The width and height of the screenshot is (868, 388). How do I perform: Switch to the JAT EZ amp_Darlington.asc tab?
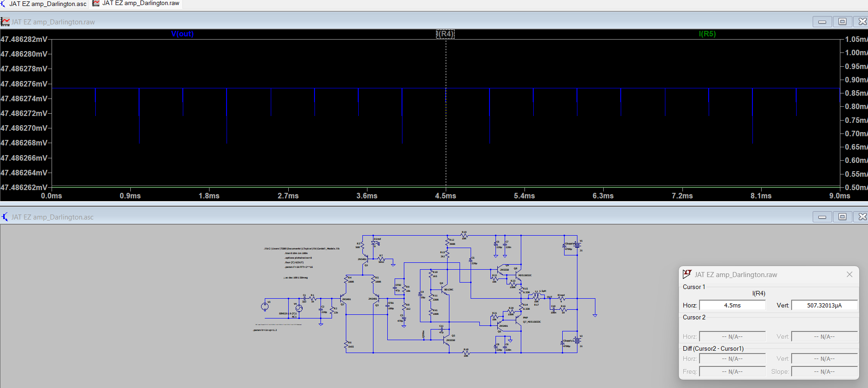click(44, 4)
